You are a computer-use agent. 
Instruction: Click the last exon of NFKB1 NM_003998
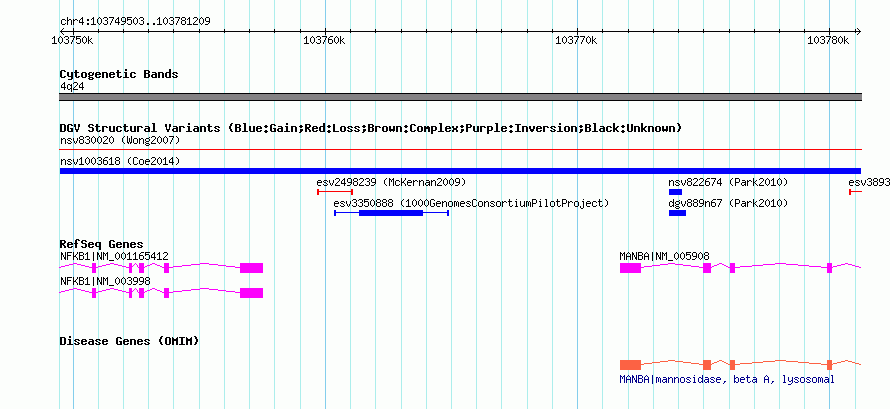click(x=251, y=293)
